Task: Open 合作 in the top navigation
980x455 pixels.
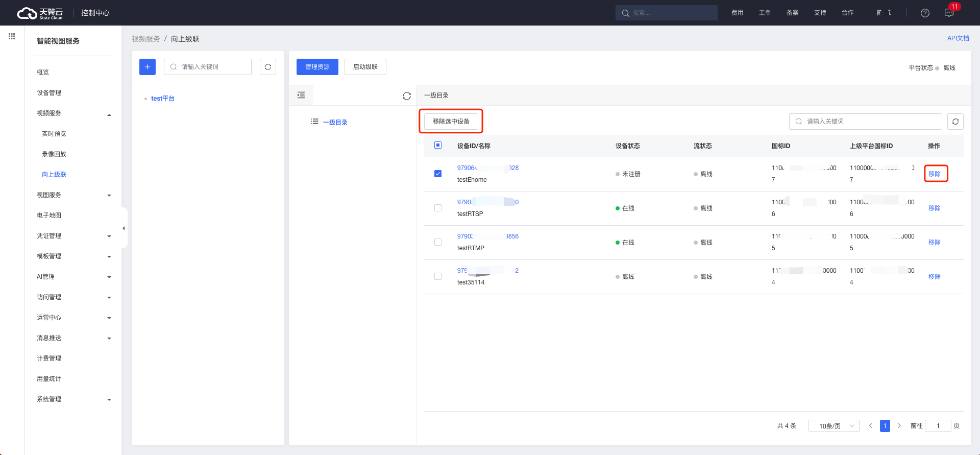Action: click(x=848, y=13)
